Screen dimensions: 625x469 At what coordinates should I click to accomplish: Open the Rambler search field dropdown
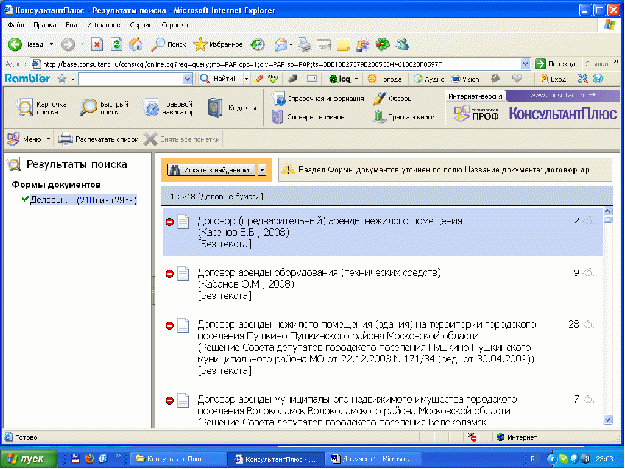pyautogui.click(x=188, y=79)
